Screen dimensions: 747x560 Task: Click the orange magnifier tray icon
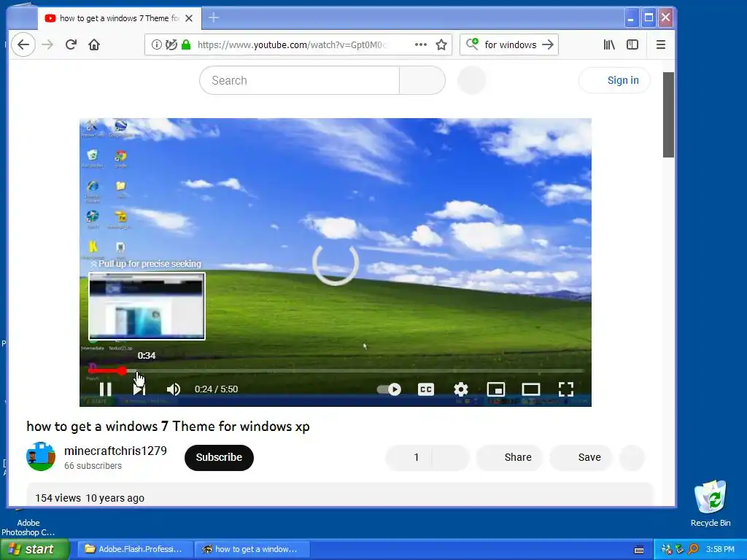pos(693,549)
